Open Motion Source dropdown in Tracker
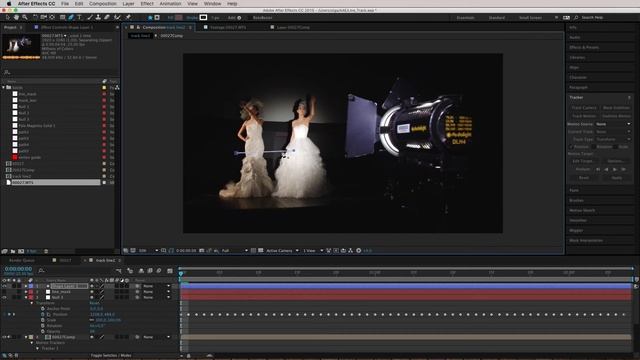Viewport: 640px width, 360px height. click(613, 124)
